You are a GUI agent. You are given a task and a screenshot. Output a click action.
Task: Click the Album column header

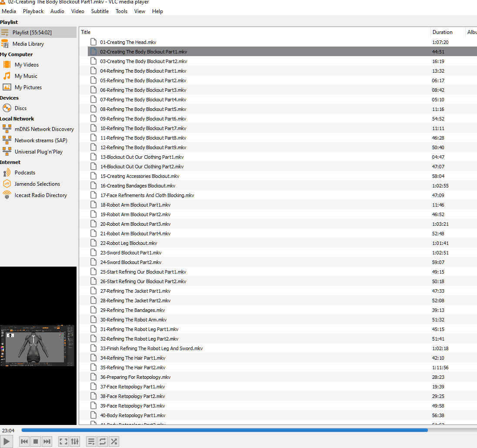[471, 32]
